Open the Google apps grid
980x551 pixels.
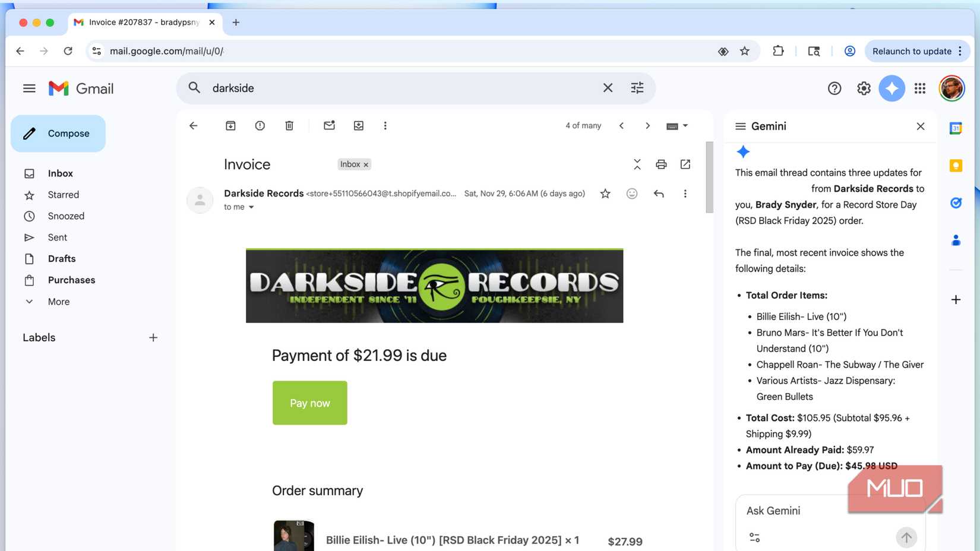coord(920,88)
